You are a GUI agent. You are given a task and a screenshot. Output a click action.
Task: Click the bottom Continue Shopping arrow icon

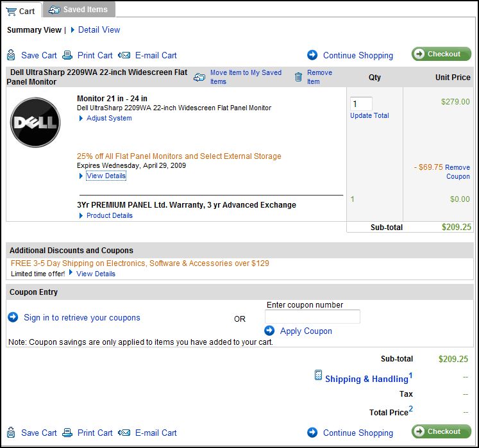(x=312, y=433)
